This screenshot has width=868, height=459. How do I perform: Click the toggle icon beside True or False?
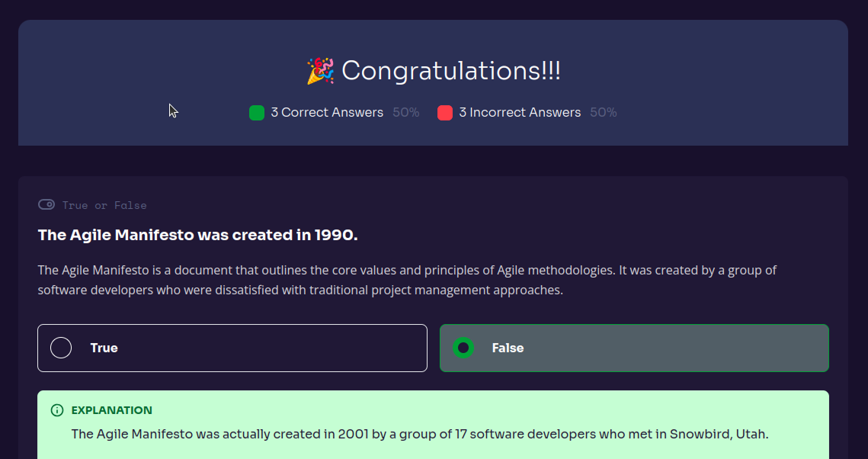click(x=46, y=205)
